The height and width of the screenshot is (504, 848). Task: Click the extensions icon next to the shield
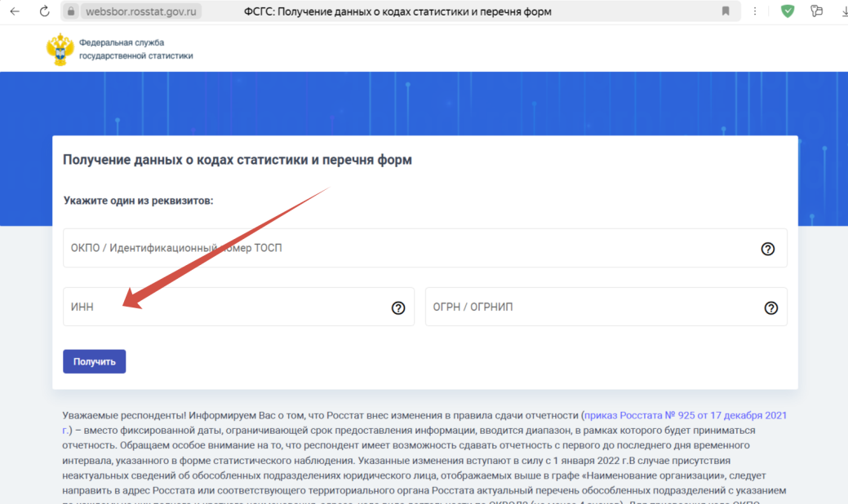pyautogui.click(x=816, y=11)
